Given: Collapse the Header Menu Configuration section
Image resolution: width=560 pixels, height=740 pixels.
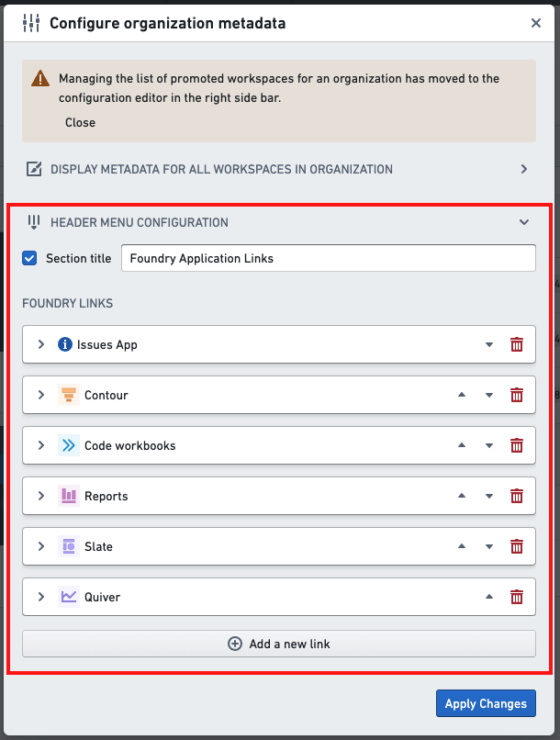Looking at the screenshot, I should pos(523,222).
